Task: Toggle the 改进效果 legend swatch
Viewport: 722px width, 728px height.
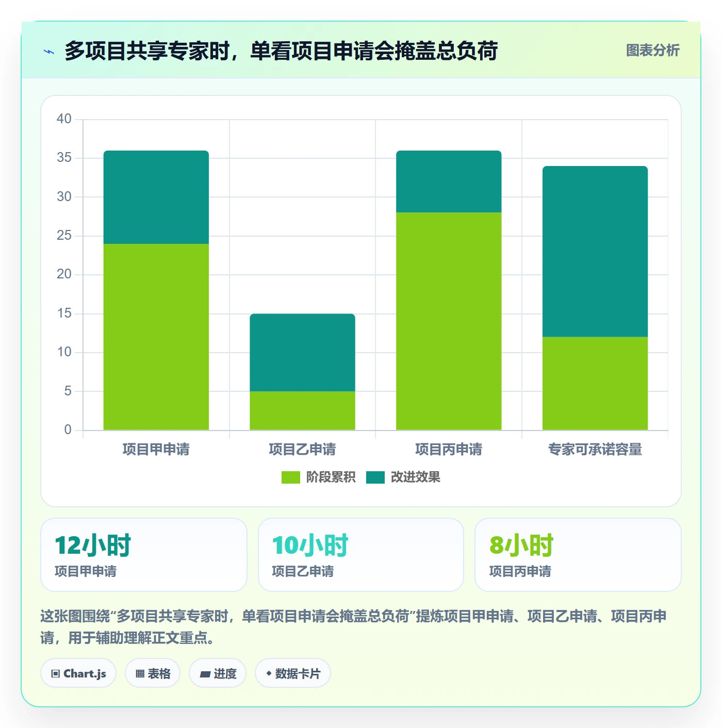Action: click(x=375, y=477)
